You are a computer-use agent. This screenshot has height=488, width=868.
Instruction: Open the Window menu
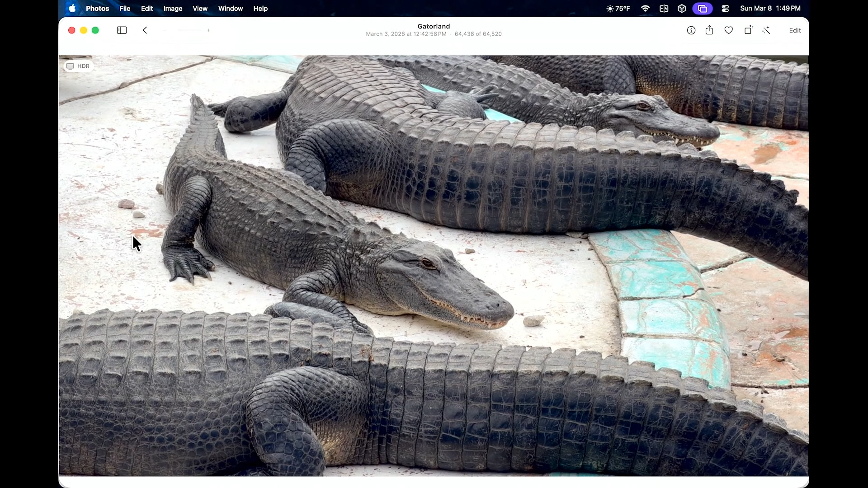coord(231,9)
